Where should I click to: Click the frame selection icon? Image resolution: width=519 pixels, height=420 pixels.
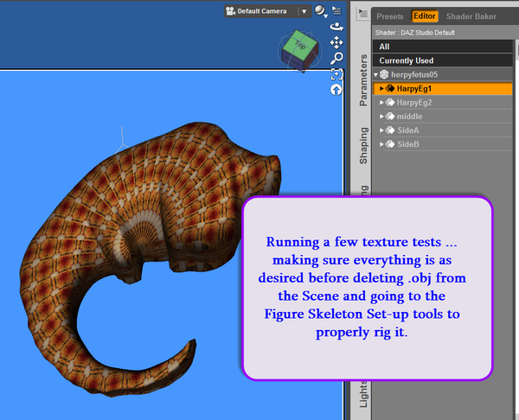coord(336,74)
